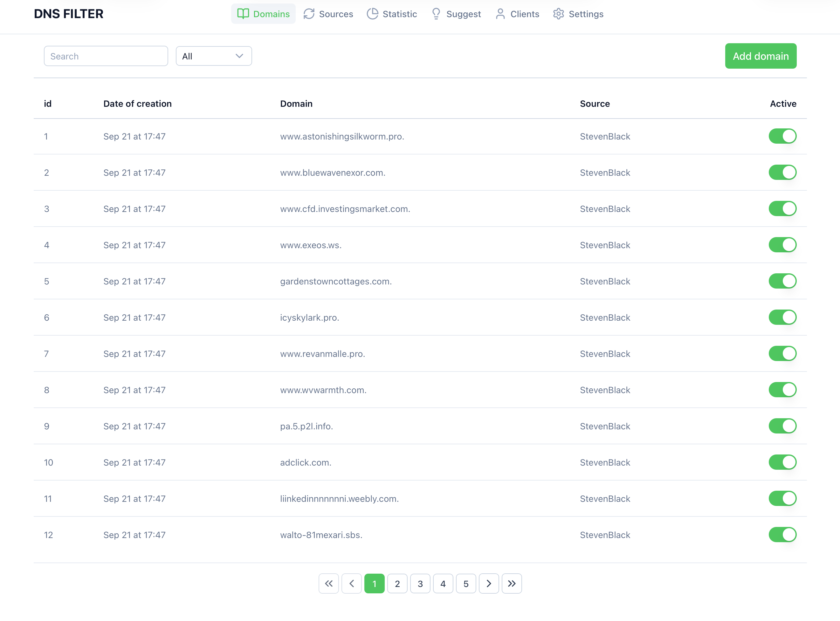
Task: Click the Sources refresh icon
Action: [309, 14]
